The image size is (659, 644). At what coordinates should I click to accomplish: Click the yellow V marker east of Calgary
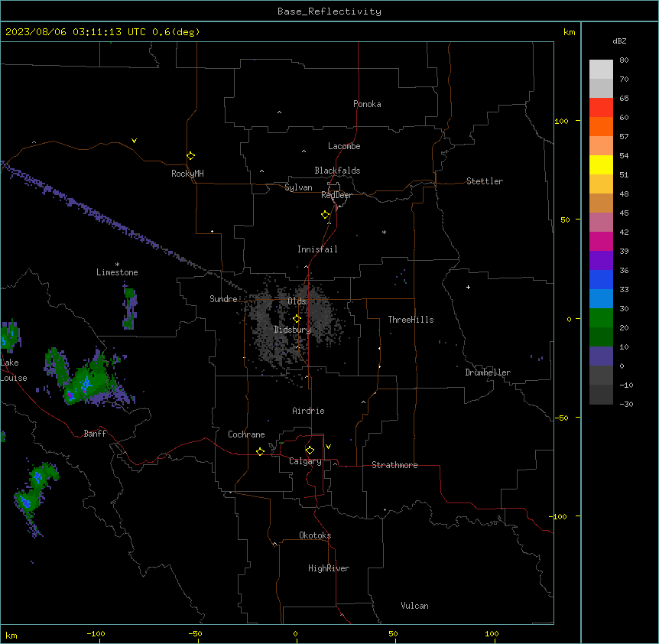328,447
